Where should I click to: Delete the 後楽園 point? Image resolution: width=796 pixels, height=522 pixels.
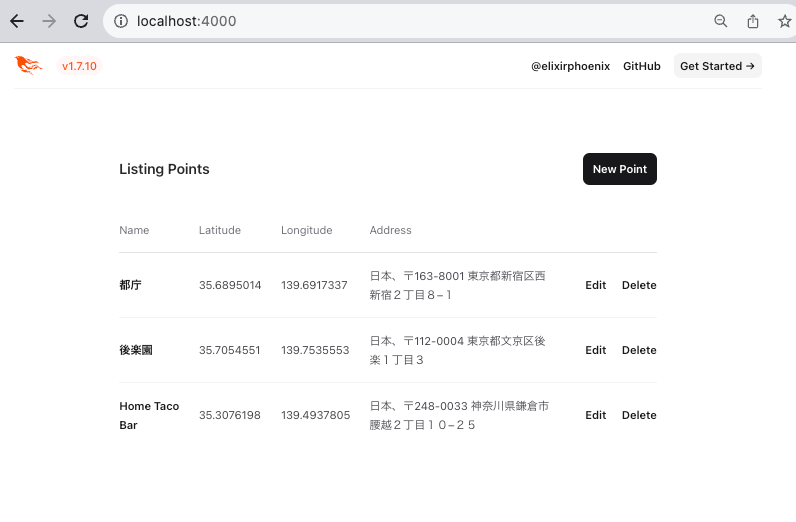point(639,350)
